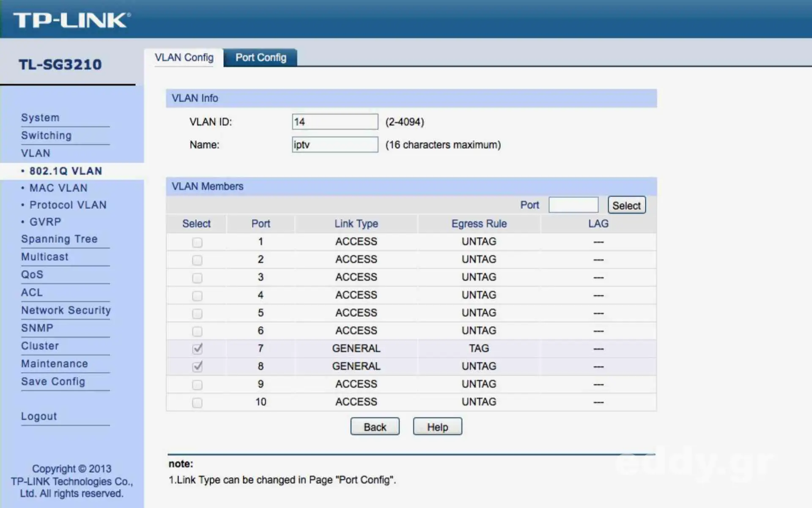This screenshot has width=812, height=508.
Task: Edit the VLAN Name field
Action: pyautogui.click(x=335, y=145)
